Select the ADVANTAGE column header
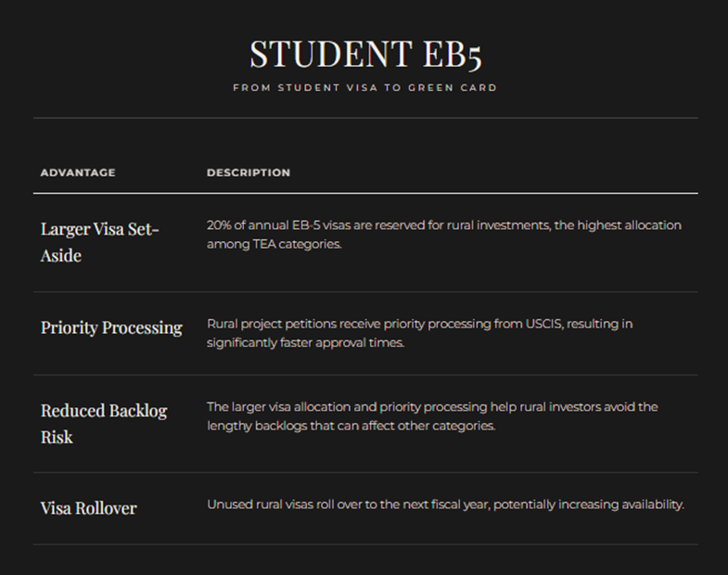Viewport: 728px width, 575px height. (78, 172)
